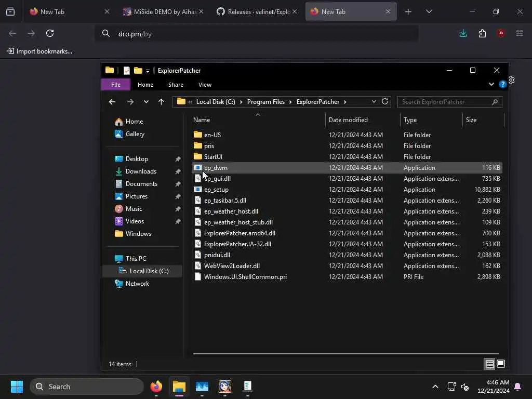This screenshot has height=399, width=532.
Task: Refresh the ExplorerPatcher folder view
Action: (x=385, y=102)
